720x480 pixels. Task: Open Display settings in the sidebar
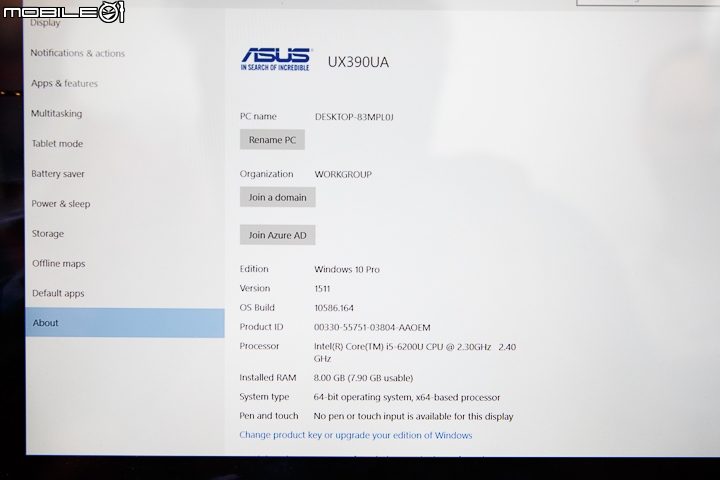45,23
